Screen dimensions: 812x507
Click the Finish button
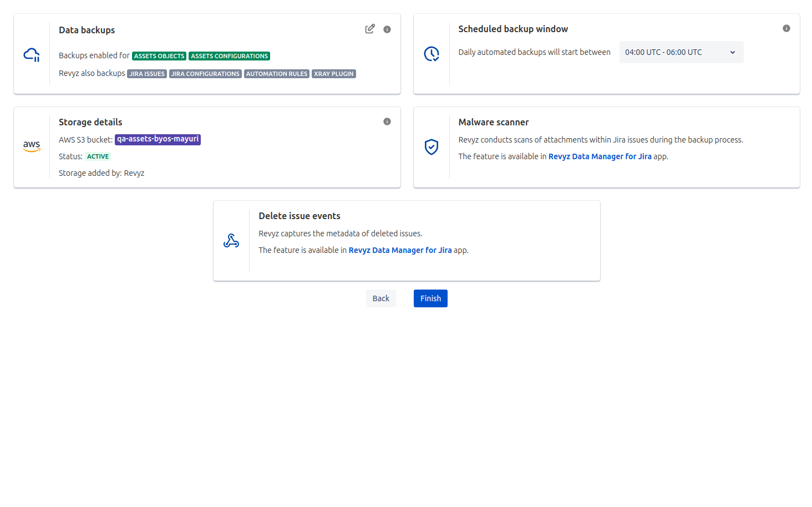pos(430,298)
